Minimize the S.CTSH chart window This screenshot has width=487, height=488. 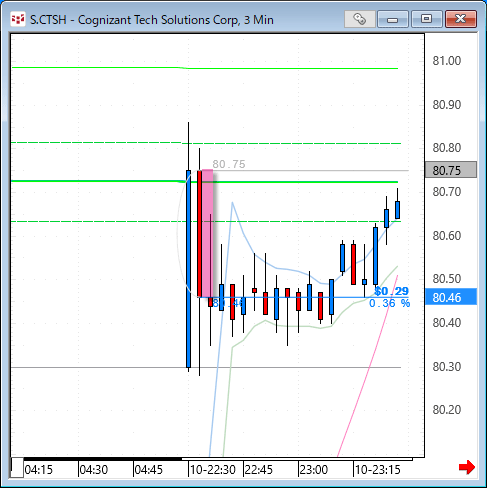pos(393,19)
